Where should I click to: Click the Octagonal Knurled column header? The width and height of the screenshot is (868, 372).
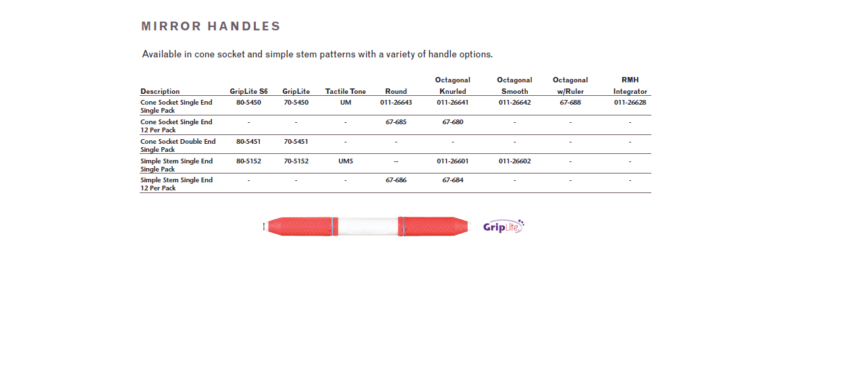pyautogui.click(x=452, y=86)
